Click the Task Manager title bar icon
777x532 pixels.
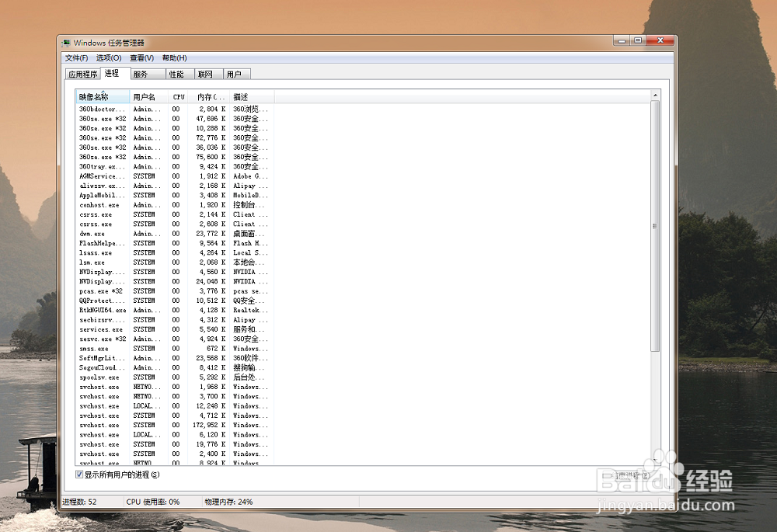pyautogui.click(x=66, y=43)
